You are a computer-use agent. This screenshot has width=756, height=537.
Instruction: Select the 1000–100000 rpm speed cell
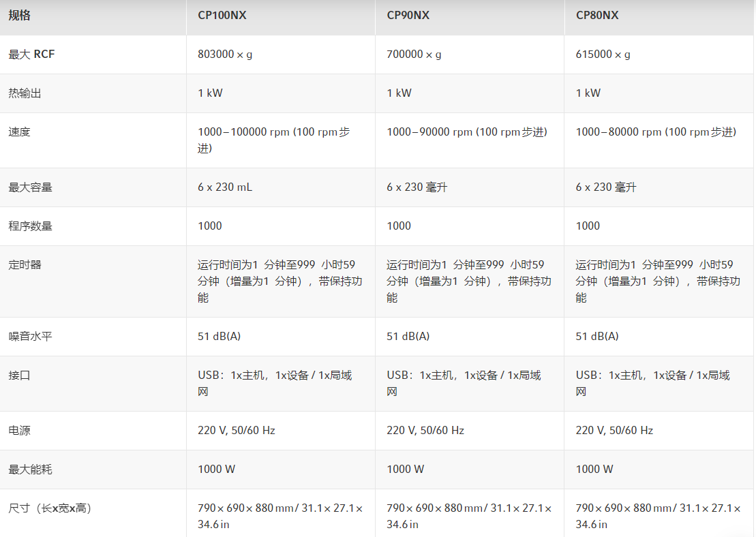(273, 140)
